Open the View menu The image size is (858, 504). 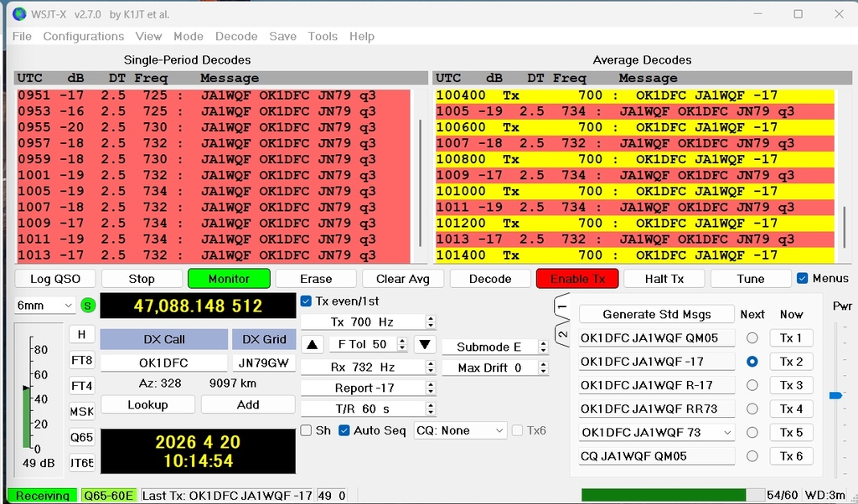[x=148, y=36]
